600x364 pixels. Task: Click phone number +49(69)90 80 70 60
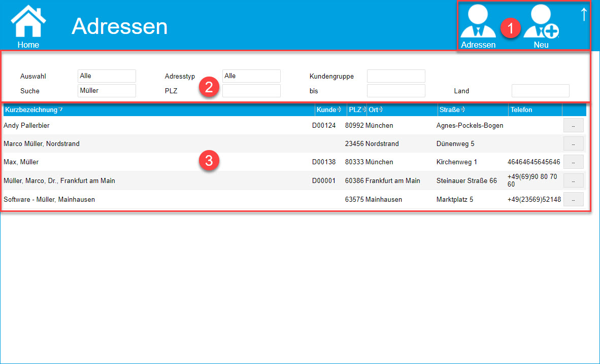click(532, 180)
